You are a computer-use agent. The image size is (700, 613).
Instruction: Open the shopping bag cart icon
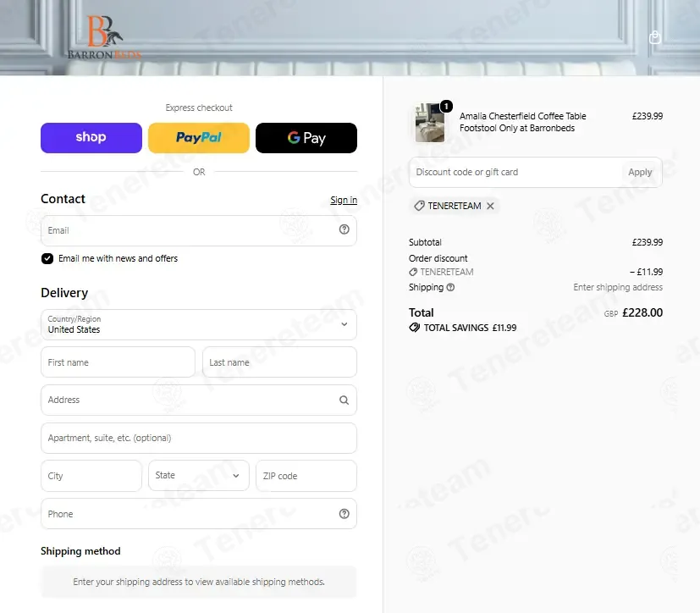pos(654,37)
